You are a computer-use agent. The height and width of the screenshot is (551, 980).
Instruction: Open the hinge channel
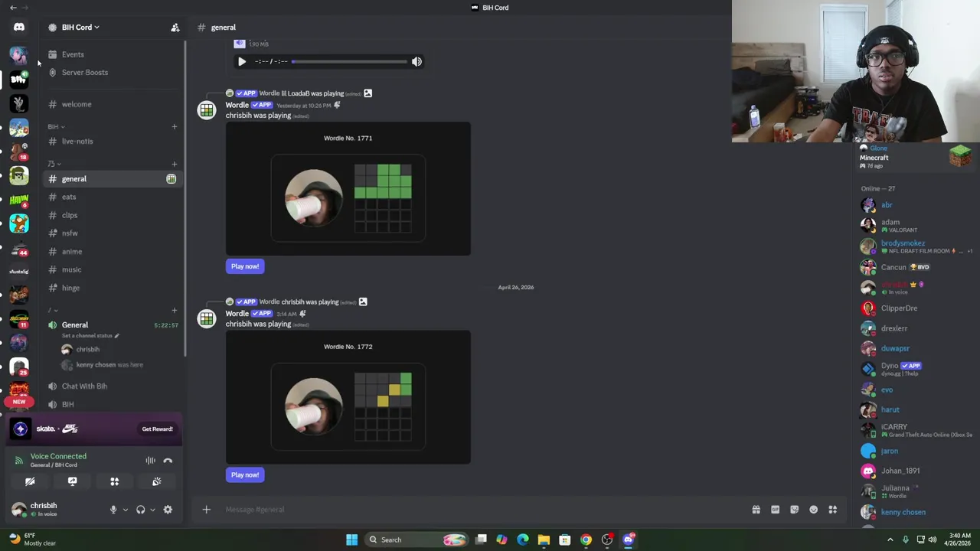click(70, 288)
